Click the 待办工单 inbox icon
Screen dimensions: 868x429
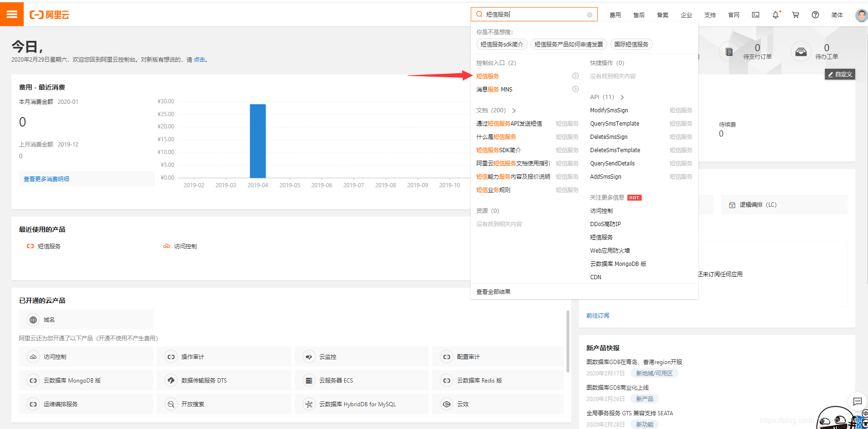tap(801, 52)
